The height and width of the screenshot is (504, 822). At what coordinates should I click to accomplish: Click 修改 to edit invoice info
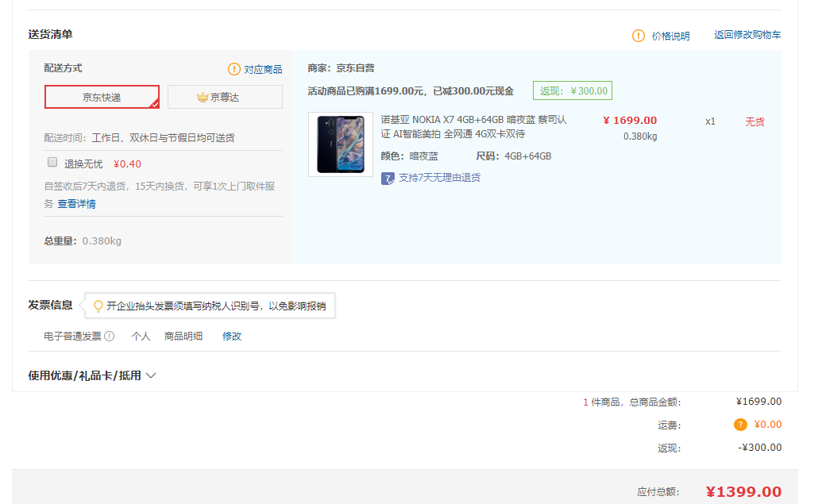pyautogui.click(x=232, y=337)
